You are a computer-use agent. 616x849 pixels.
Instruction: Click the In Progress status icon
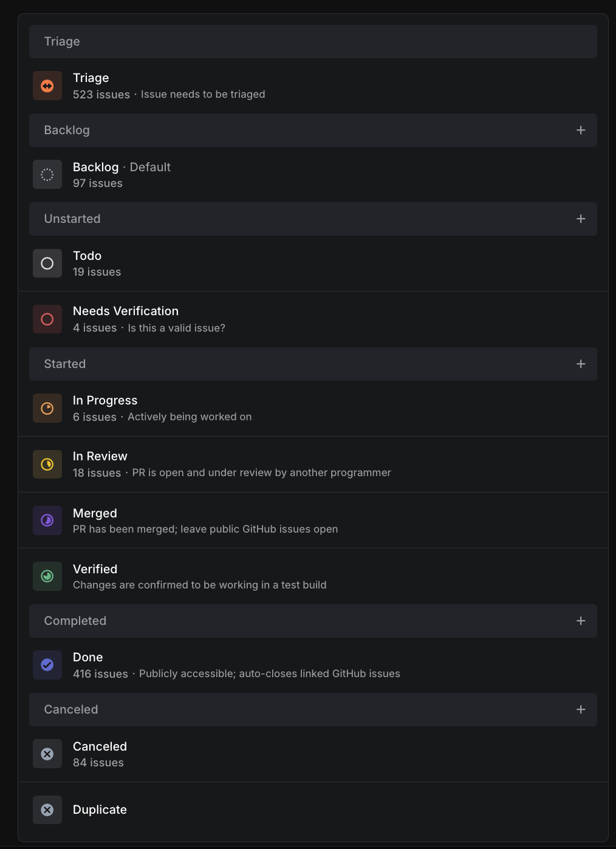[47, 409]
